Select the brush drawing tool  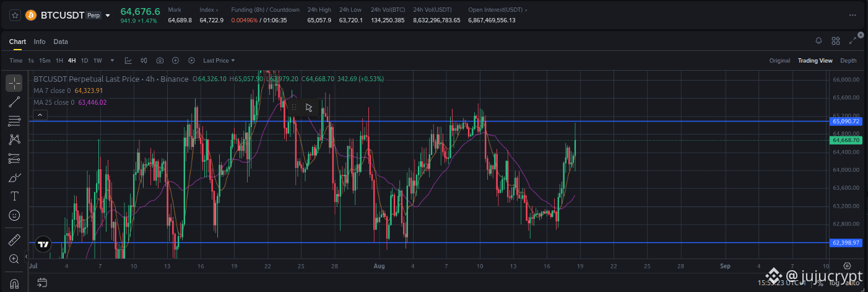[x=14, y=178]
